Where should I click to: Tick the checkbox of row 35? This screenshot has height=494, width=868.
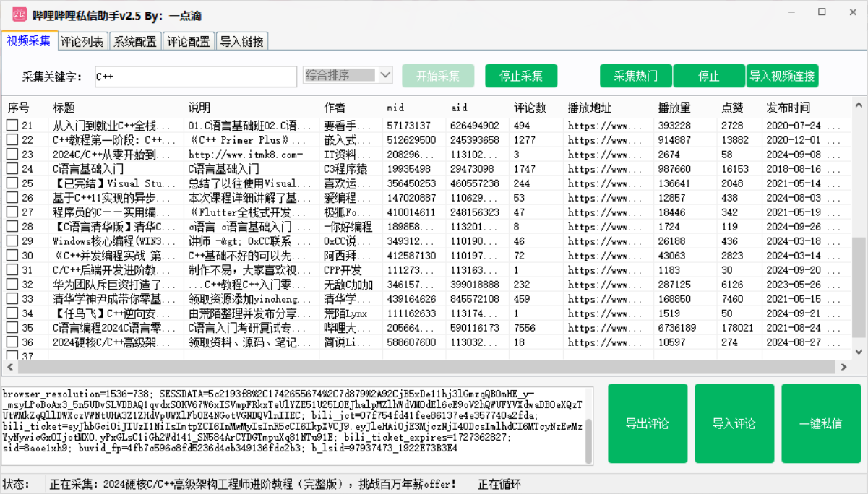pyautogui.click(x=12, y=328)
